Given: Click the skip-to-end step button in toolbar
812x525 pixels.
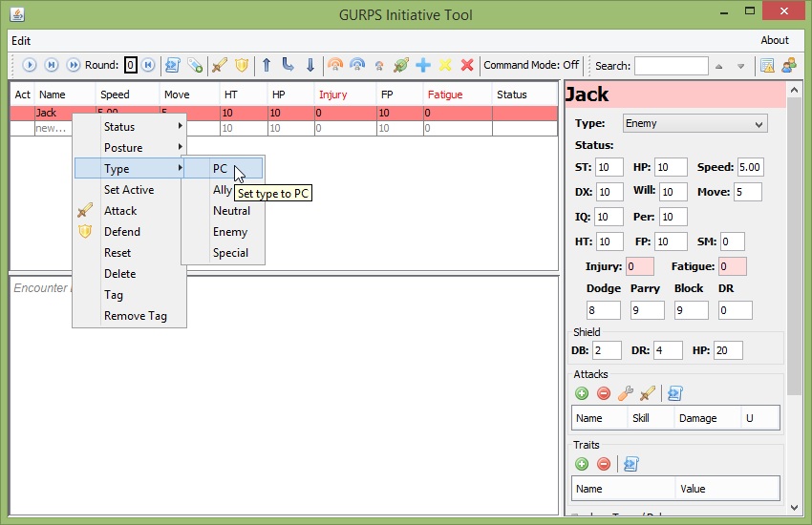Looking at the screenshot, I should 52,65.
